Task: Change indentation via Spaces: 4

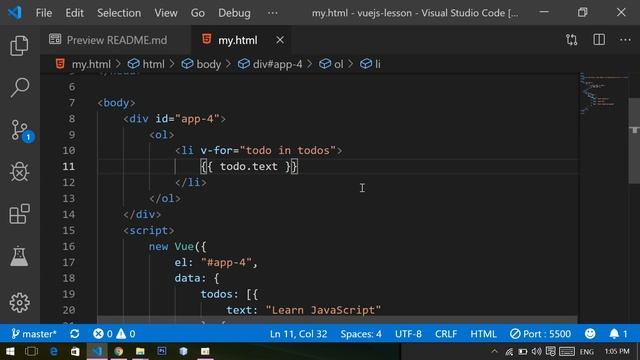Action: pyautogui.click(x=361, y=334)
